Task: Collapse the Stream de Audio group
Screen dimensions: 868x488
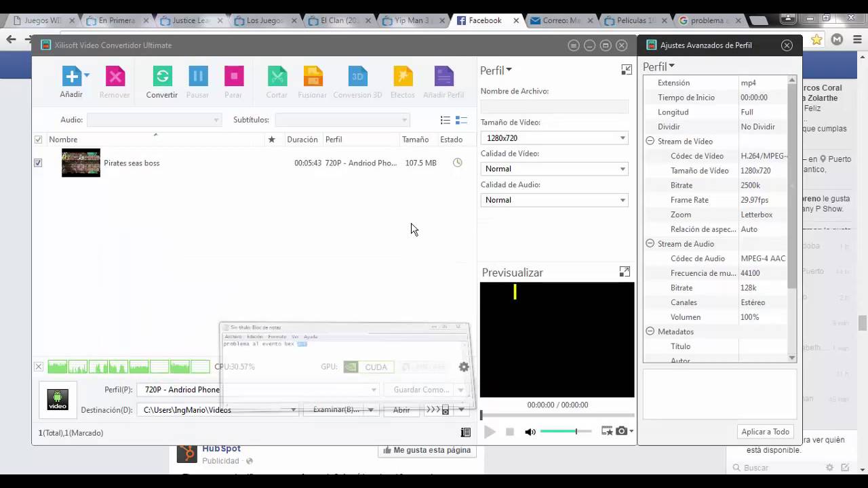Action: (650, 243)
